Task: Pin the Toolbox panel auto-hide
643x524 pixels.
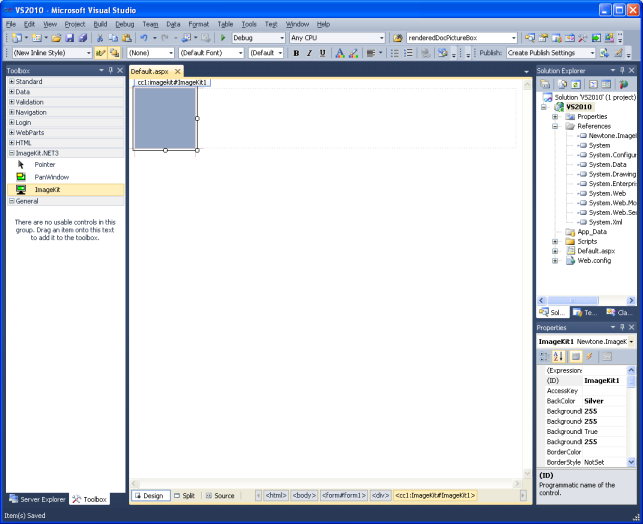Action: (x=110, y=71)
